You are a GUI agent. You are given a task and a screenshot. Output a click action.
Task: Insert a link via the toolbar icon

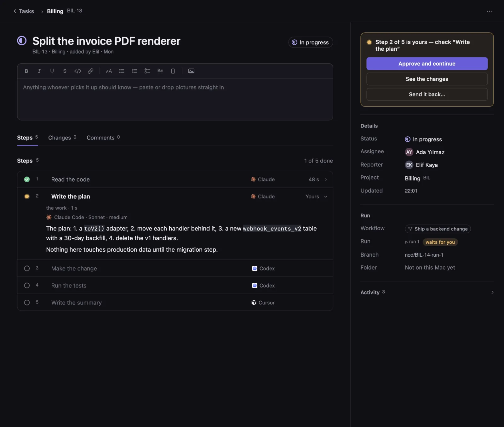tap(91, 71)
